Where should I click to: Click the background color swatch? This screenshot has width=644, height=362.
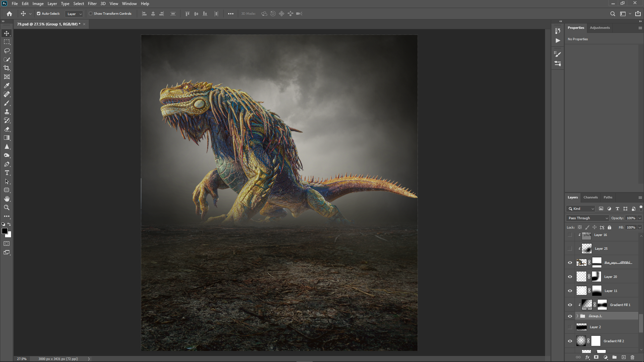tap(9, 236)
